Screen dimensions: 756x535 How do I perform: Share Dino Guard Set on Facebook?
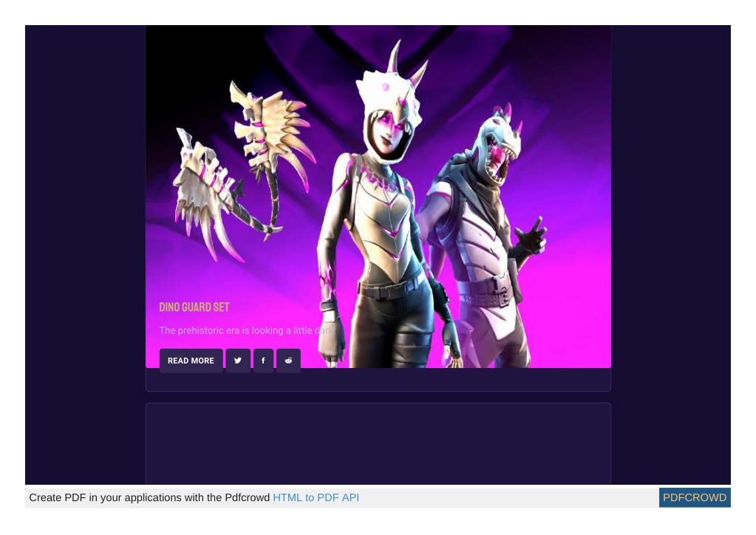coord(263,361)
